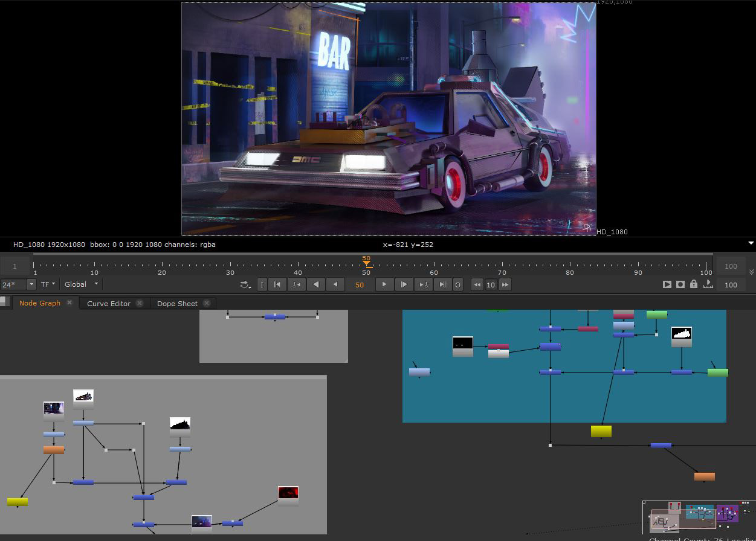Image resolution: width=756 pixels, height=541 pixels.
Task: Select the white car matte thumbnail in teal backdrop
Action: (x=682, y=337)
